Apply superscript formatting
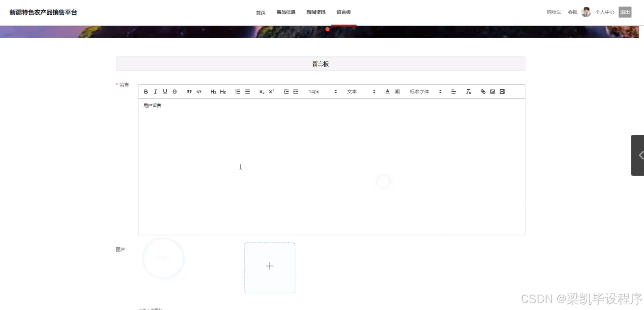The width and height of the screenshot is (644, 310). pos(271,92)
